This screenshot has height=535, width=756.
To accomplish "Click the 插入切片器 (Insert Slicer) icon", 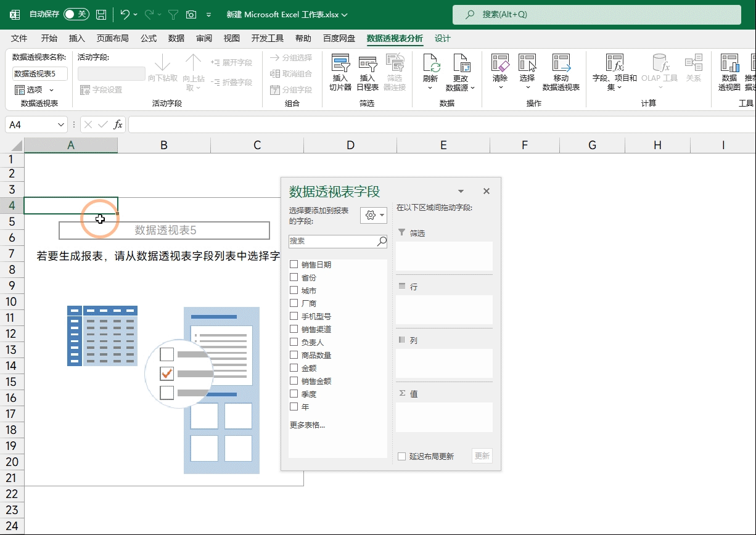I will [x=340, y=63].
